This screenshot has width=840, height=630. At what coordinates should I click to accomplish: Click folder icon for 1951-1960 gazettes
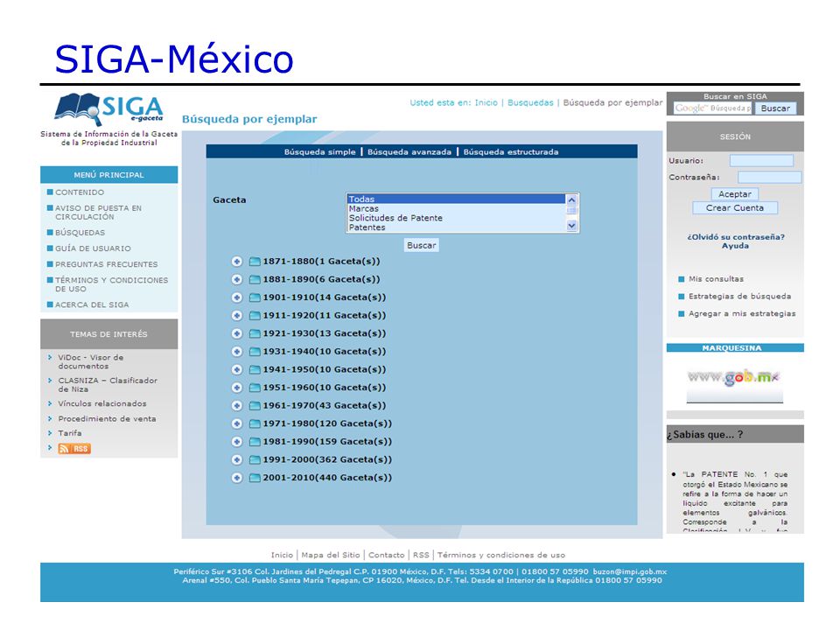pyautogui.click(x=255, y=388)
